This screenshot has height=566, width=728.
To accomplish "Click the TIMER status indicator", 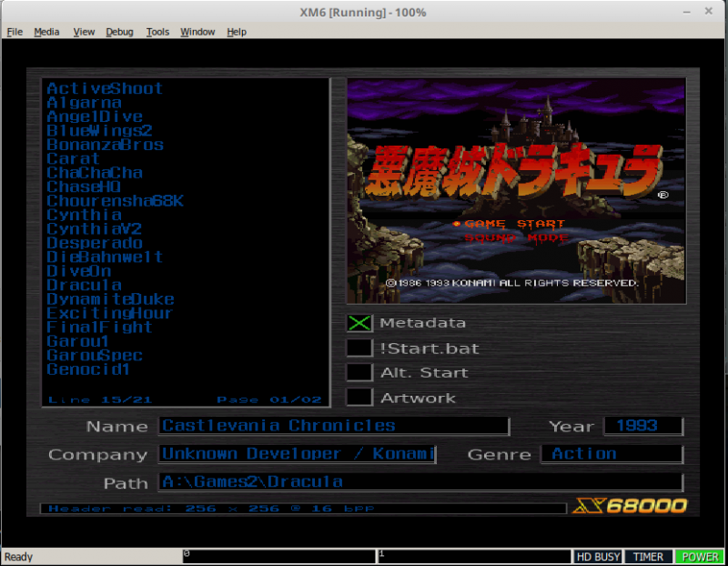I will [649, 556].
